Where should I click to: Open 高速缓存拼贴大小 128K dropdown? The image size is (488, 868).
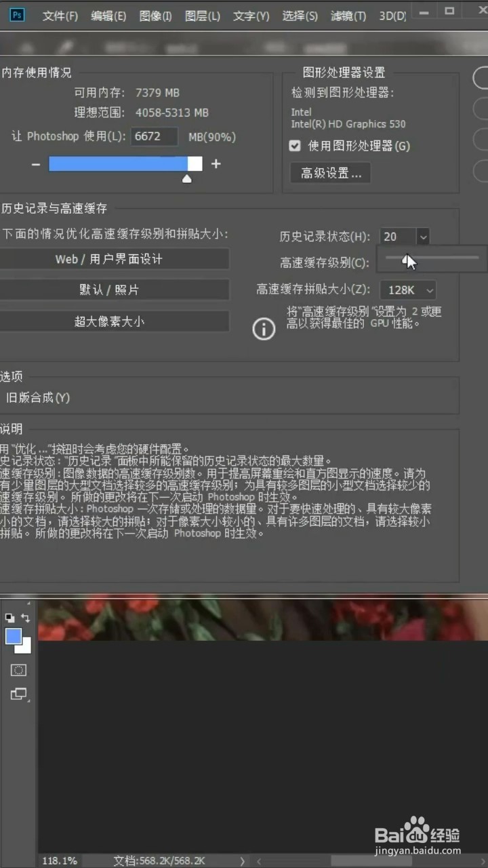click(408, 290)
